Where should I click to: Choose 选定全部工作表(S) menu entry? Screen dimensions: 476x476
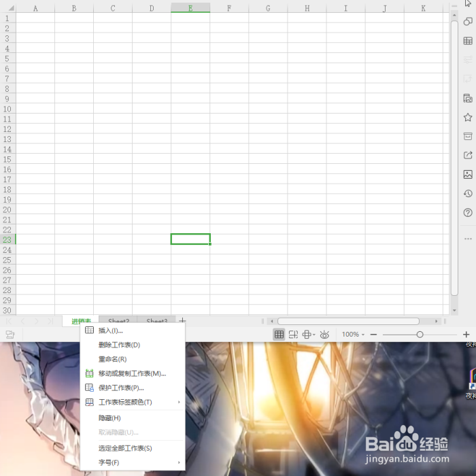pyautogui.click(x=133, y=448)
